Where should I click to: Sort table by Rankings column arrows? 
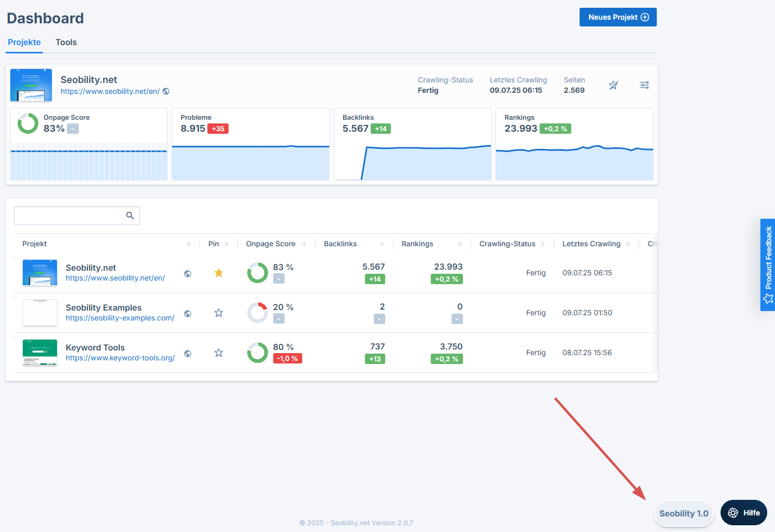tap(460, 244)
